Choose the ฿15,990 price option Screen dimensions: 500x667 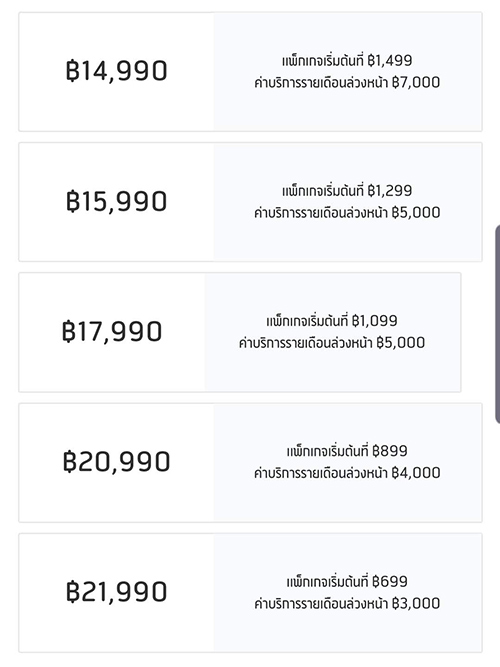click(x=250, y=202)
